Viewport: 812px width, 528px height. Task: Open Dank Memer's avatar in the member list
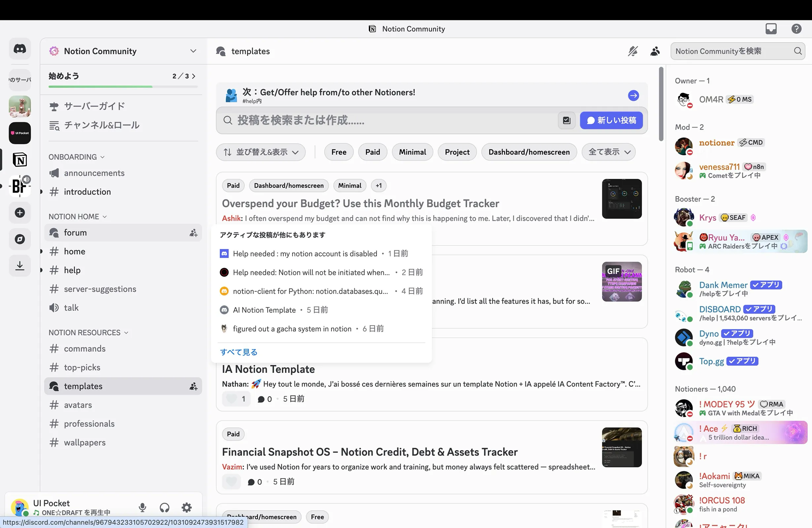tap(684, 289)
